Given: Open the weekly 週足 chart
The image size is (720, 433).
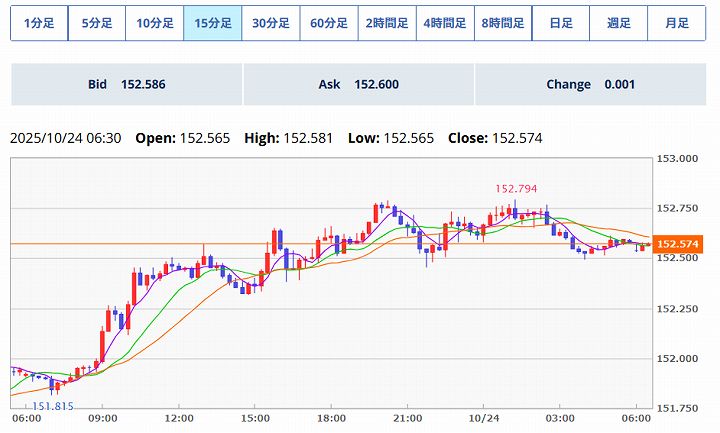Looking at the screenshot, I should pyautogui.click(x=619, y=23).
